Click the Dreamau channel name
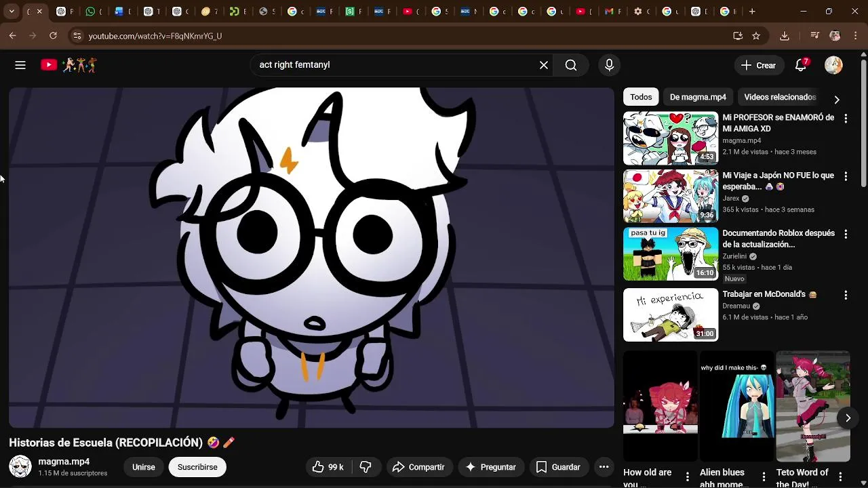Screen dimensions: 868x488 click(x=737, y=306)
